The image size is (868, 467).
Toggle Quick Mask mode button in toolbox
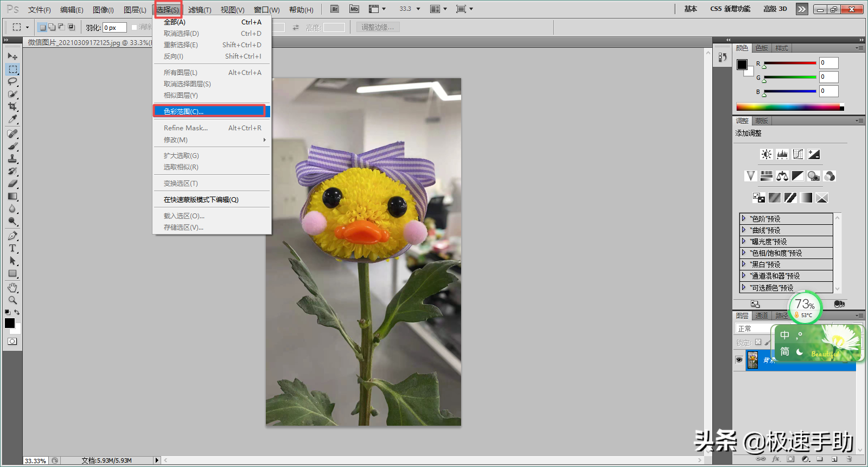tap(12, 342)
